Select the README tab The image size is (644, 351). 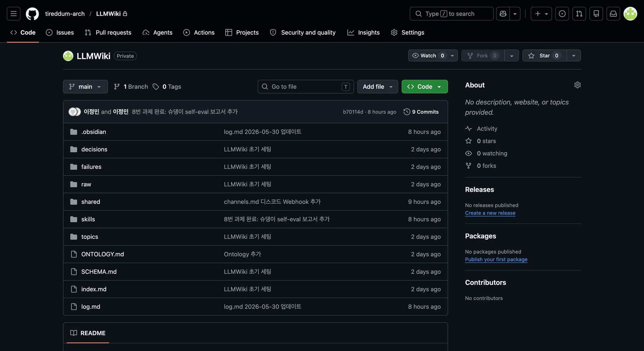pyautogui.click(x=88, y=333)
